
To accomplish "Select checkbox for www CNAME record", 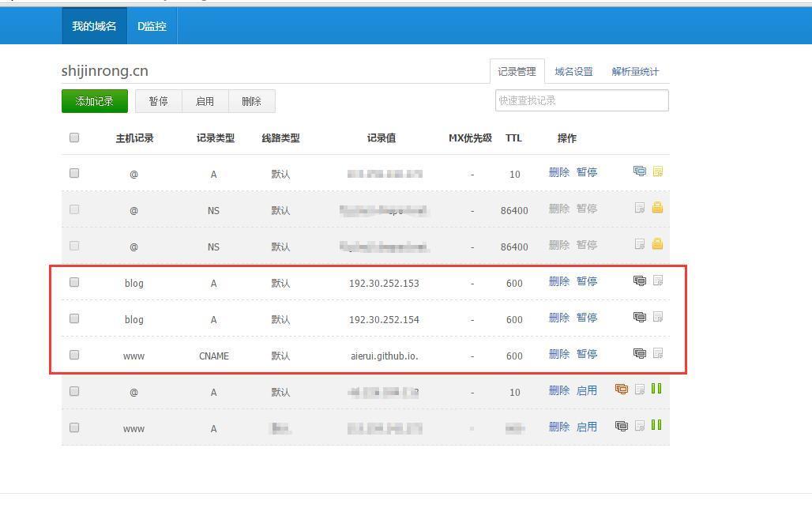I will coord(74,355).
